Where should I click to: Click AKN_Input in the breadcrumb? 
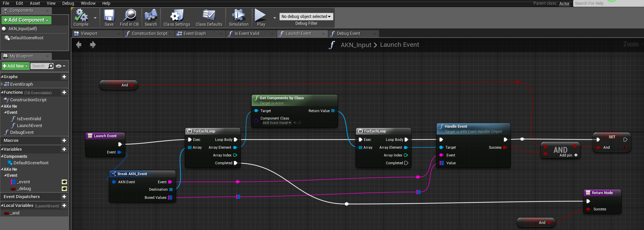[x=356, y=45]
